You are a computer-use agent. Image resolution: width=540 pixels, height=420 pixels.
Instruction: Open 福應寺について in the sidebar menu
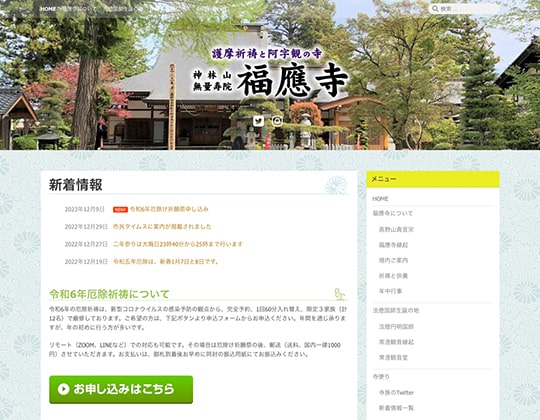[x=393, y=213]
